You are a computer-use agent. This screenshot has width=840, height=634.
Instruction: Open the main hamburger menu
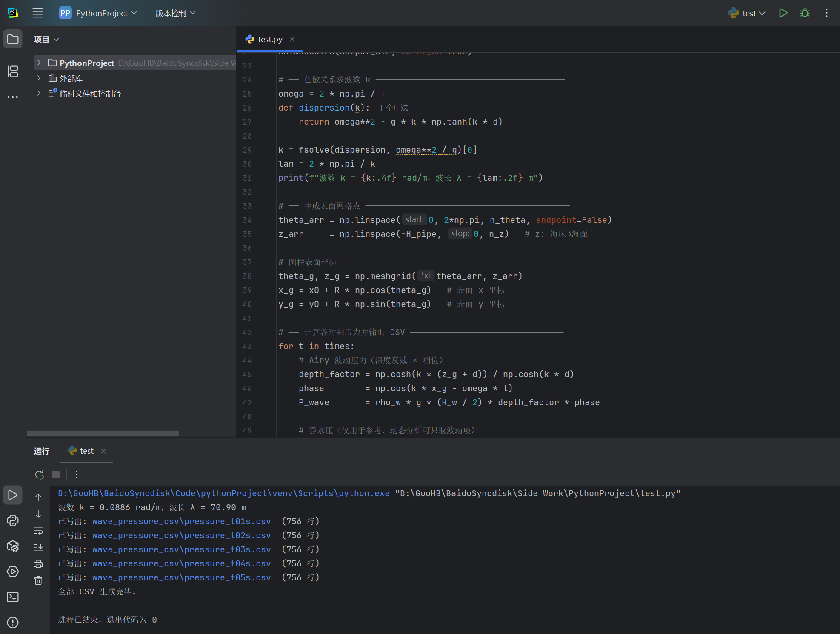pyautogui.click(x=37, y=13)
